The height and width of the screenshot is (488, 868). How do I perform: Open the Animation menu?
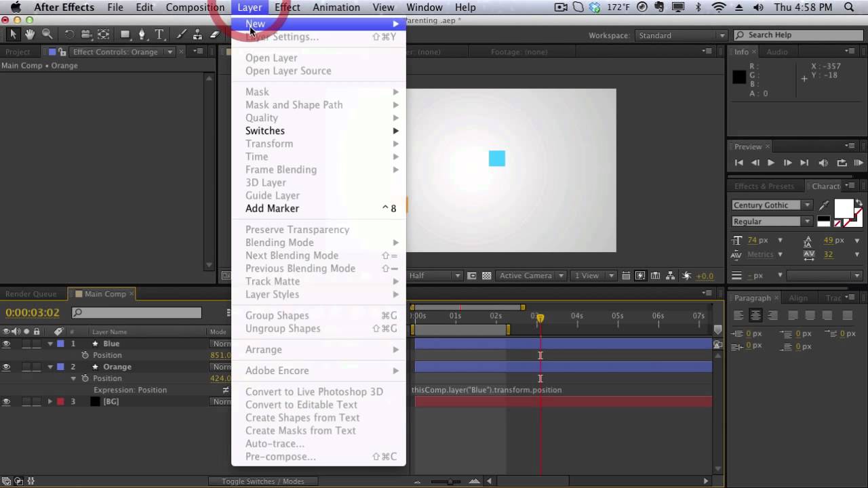click(x=336, y=7)
